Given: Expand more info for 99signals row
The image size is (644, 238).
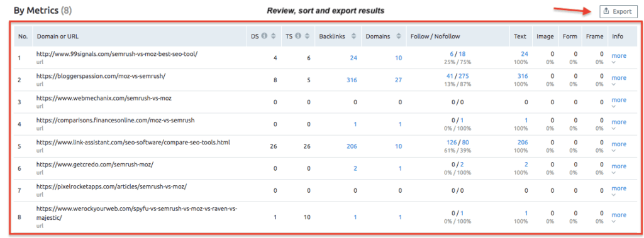Looking at the screenshot, I should (619, 56).
